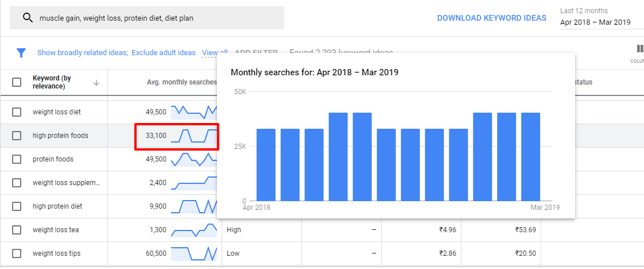Click the 'weight loss tea' keyword
The image size is (644, 269).
[56, 230]
